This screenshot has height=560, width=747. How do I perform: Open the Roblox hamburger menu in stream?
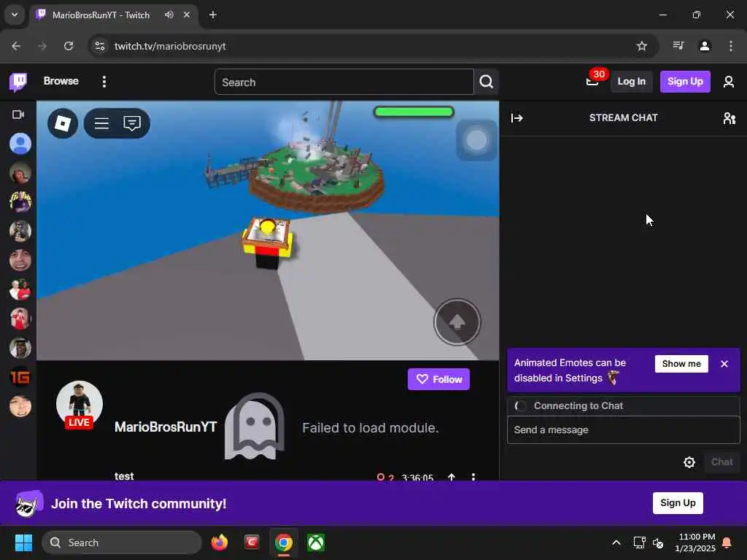101,123
